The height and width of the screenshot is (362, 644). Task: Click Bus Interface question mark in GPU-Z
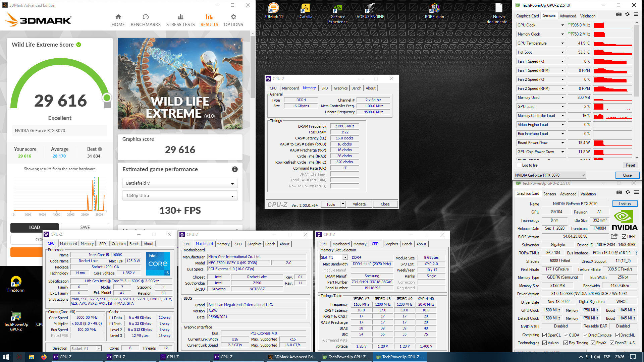coord(636,253)
